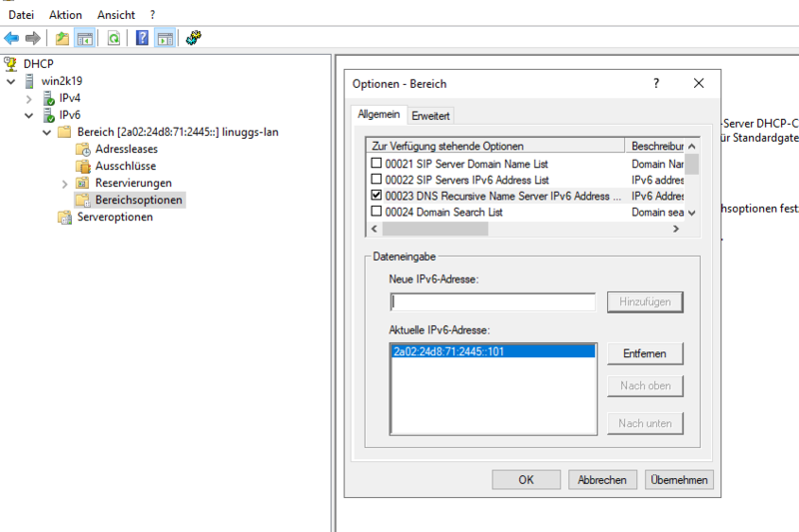Screen dimensions: 799x532
Task: Toggle the console tree pane icon
Action: coord(86,38)
